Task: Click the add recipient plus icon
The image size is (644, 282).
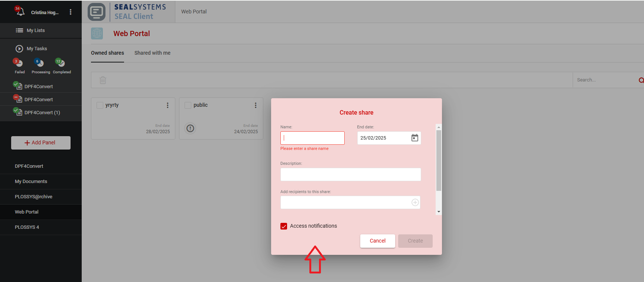Action: (415, 202)
